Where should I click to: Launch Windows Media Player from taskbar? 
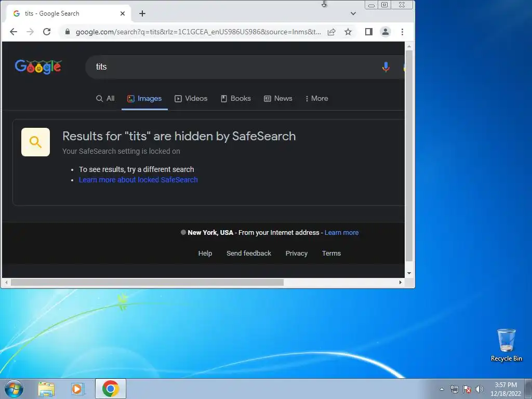point(78,389)
